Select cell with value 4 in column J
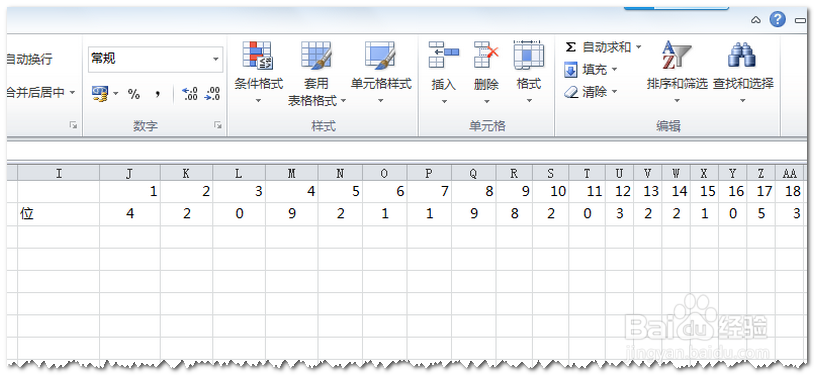 (x=130, y=214)
